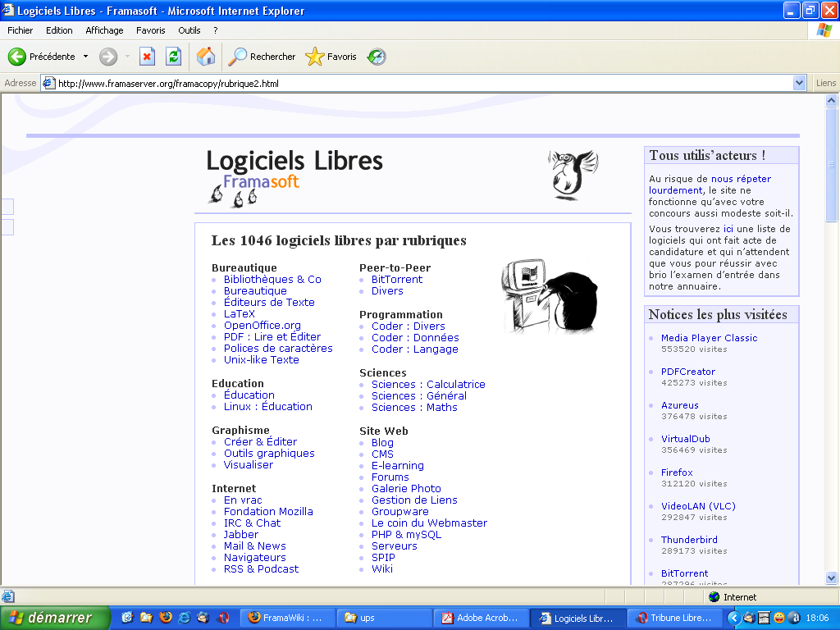This screenshot has width=840, height=630.
Task: Open the history clock icon
Action: pos(377,57)
